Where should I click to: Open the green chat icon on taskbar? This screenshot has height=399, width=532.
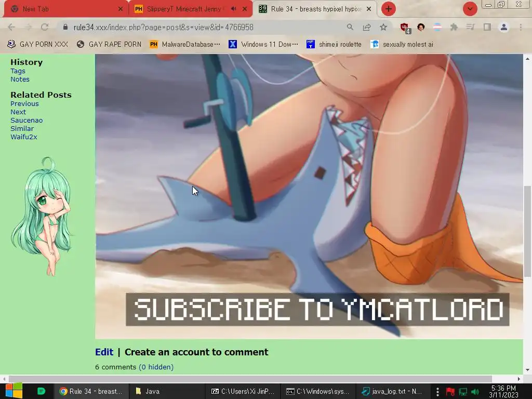click(x=41, y=391)
